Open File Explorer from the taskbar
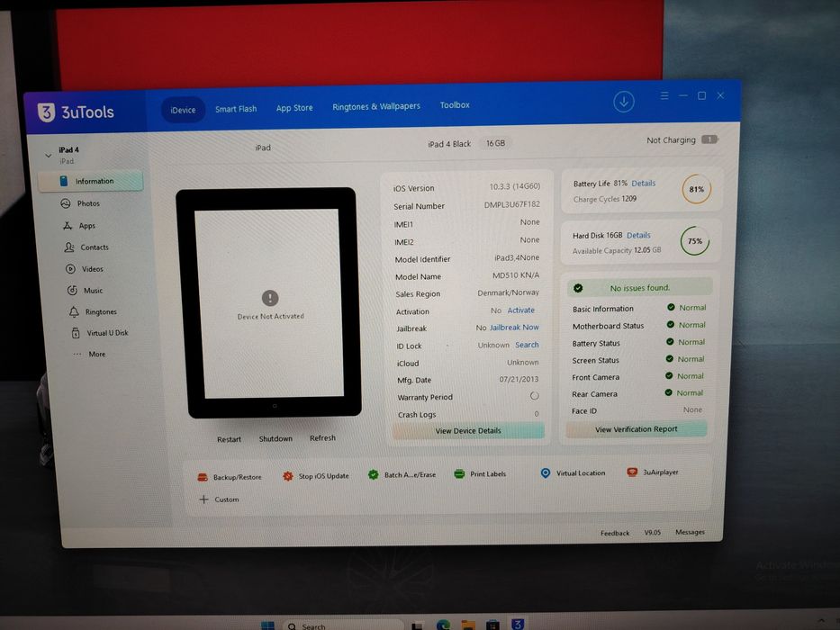 tap(468, 625)
